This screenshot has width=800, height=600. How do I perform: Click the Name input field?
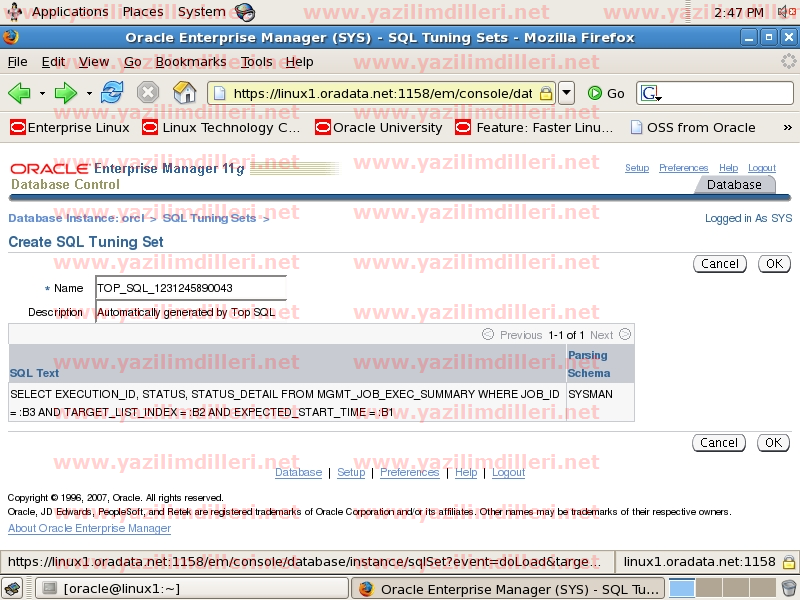click(190, 288)
